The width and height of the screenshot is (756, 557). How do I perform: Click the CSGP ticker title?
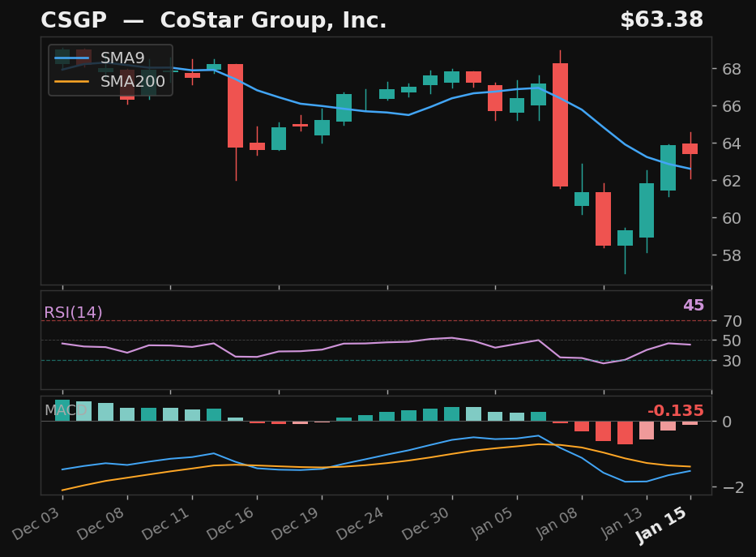[x=74, y=20]
